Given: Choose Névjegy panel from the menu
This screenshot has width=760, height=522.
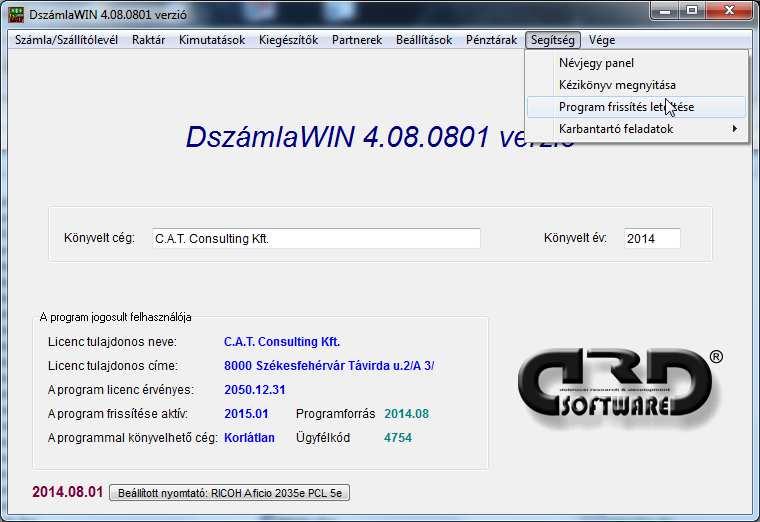Looking at the screenshot, I should point(636,63).
